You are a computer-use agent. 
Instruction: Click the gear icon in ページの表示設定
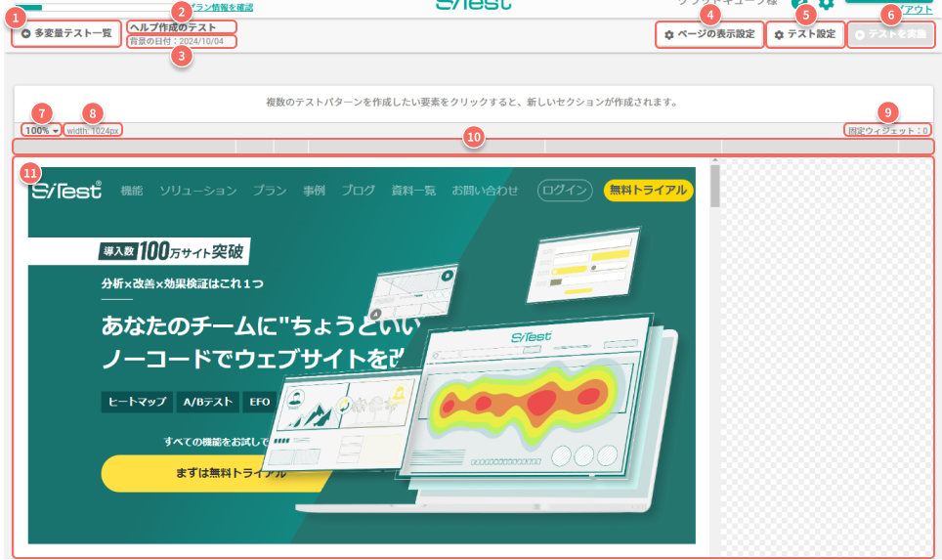668,35
